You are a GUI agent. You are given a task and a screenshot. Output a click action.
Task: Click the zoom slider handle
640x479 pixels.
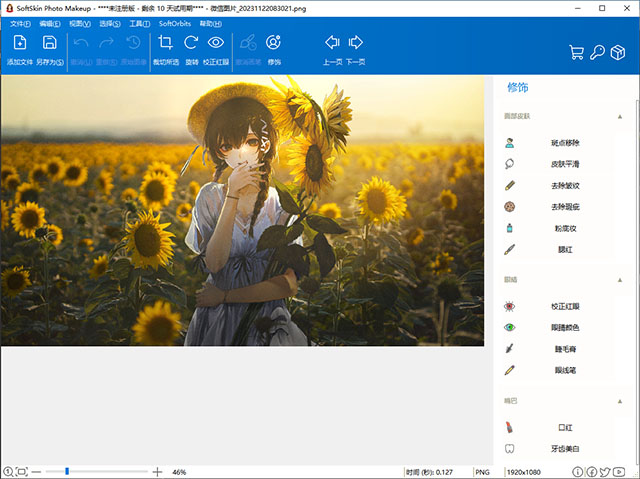point(67,471)
